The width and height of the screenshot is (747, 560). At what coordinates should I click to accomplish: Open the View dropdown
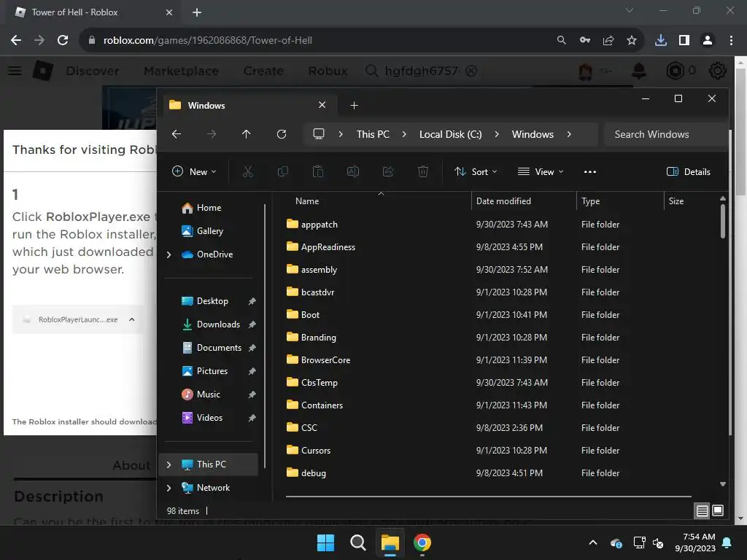[541, 172]
